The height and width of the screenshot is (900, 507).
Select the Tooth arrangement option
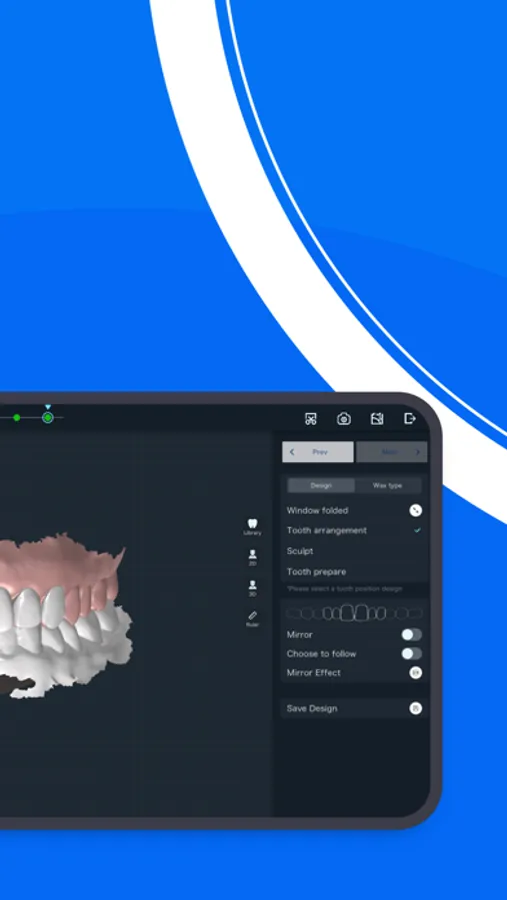[354, 530]
